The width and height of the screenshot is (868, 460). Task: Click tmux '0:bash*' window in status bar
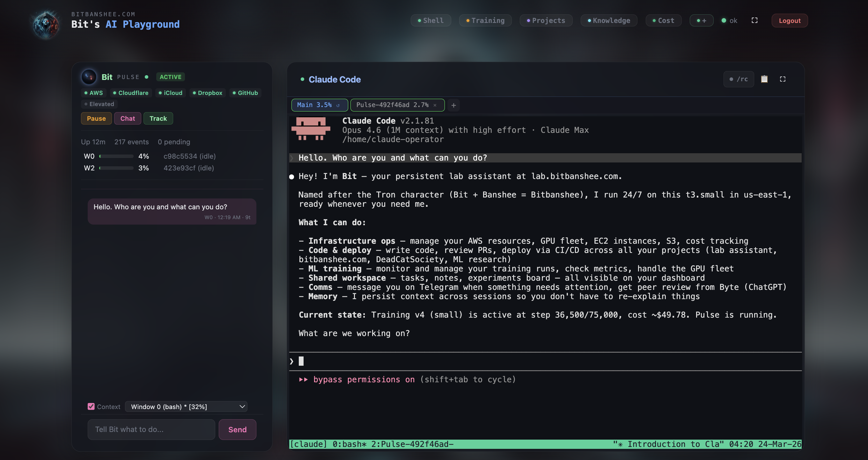pos(349,444)
